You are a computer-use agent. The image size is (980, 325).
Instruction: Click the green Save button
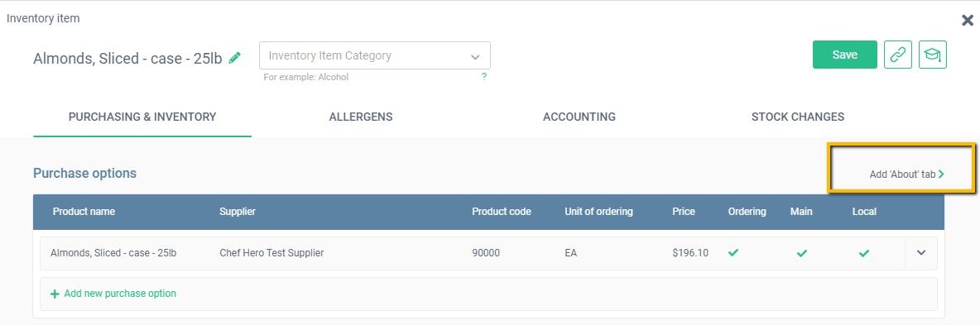[x=845, y=55]
